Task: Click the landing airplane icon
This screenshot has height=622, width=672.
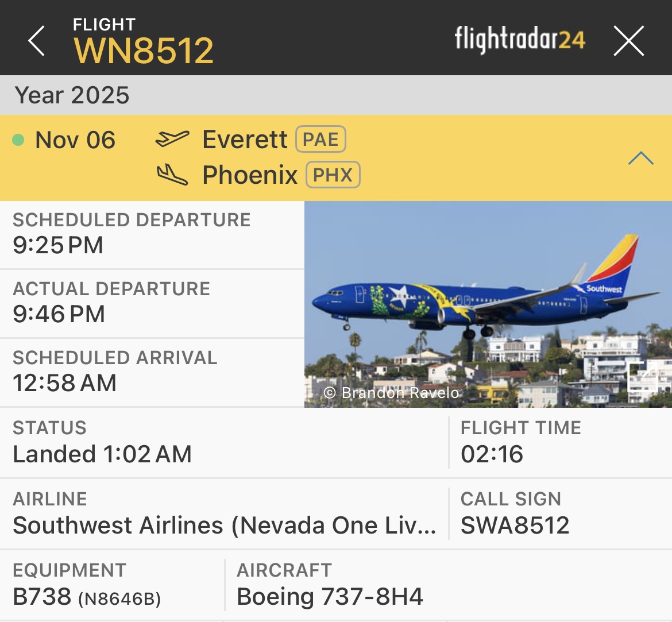Action: pos(172,174)
